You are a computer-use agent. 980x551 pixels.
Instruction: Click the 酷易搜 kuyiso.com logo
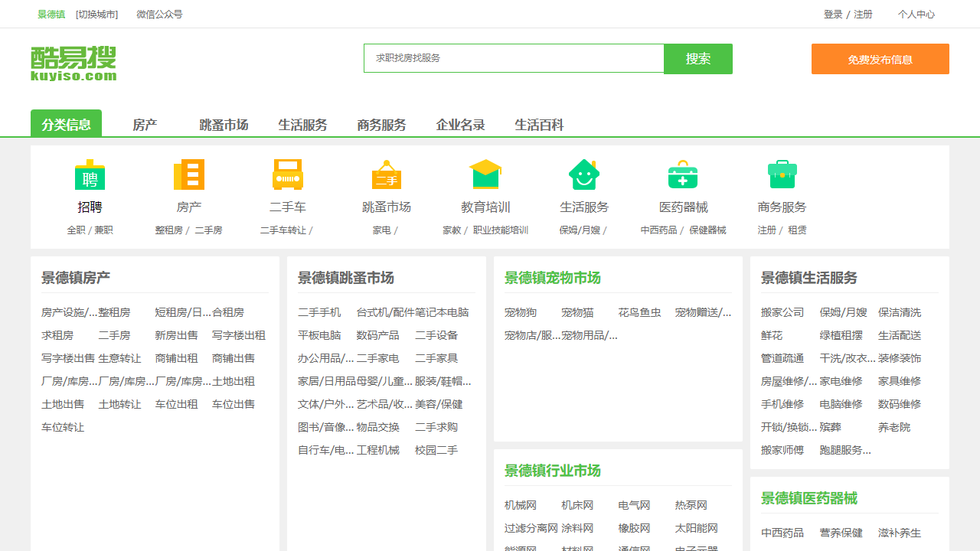point(72,62)
